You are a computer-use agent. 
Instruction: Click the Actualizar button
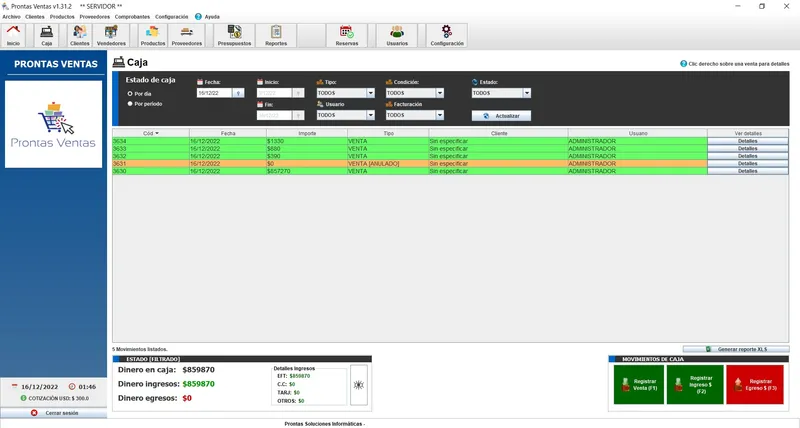coord(501,116)
